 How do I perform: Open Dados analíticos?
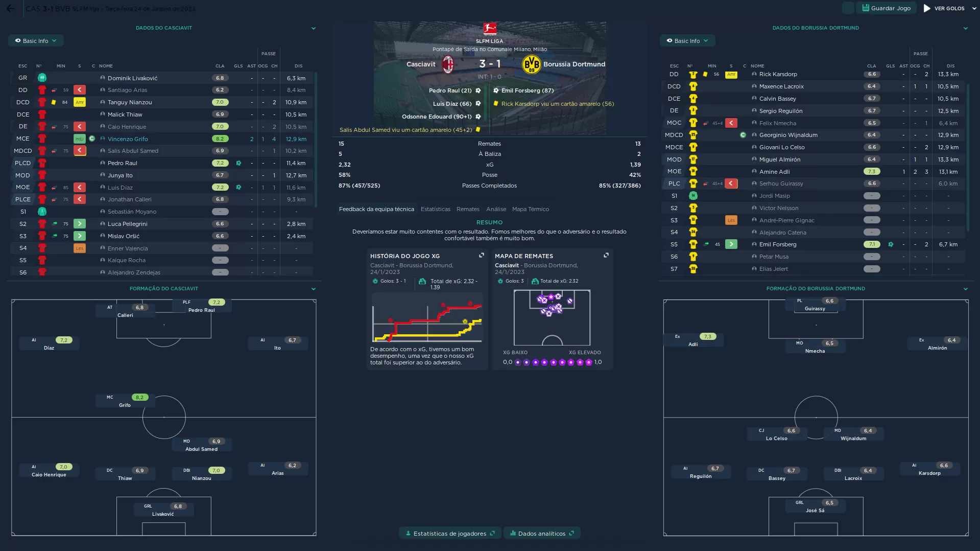coord(542,534)
